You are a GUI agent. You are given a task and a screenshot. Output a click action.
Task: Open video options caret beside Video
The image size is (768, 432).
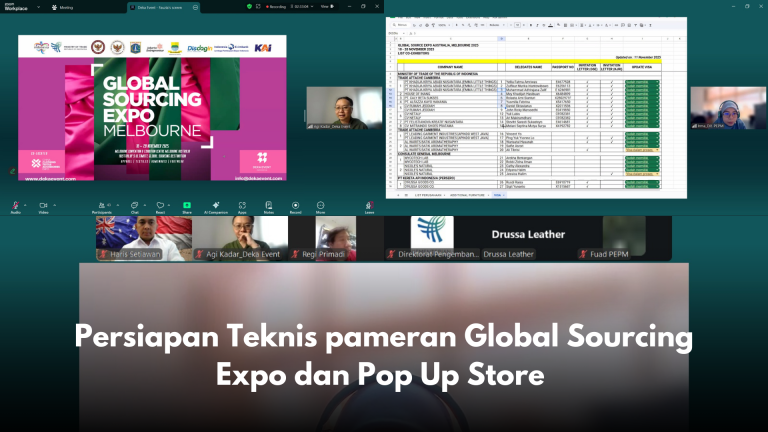click(54, 205)
